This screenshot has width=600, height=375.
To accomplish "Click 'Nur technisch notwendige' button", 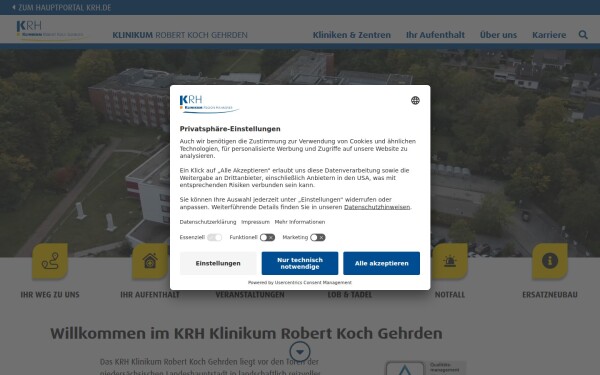I will [x=300, y=263].
